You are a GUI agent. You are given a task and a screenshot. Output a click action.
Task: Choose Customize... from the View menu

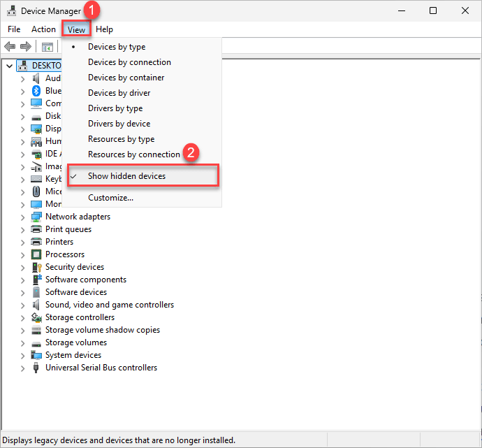tap(110, 198)
